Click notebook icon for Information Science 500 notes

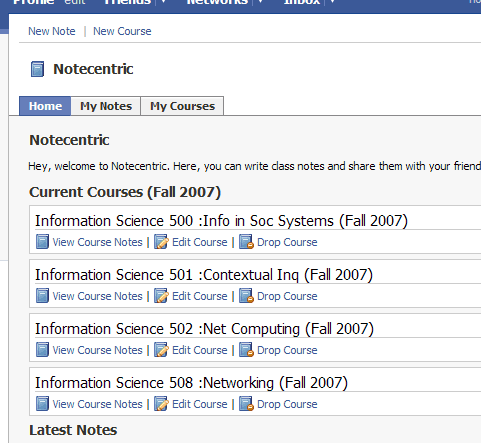(42, 242)
